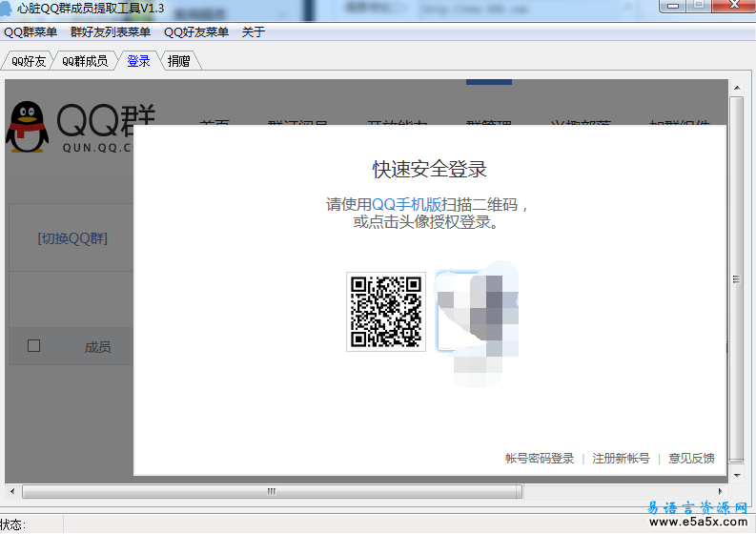Click the horizontal scrollbar thumb
The height and width of the screenshot is (534, 756).
(x=272, y=491)
